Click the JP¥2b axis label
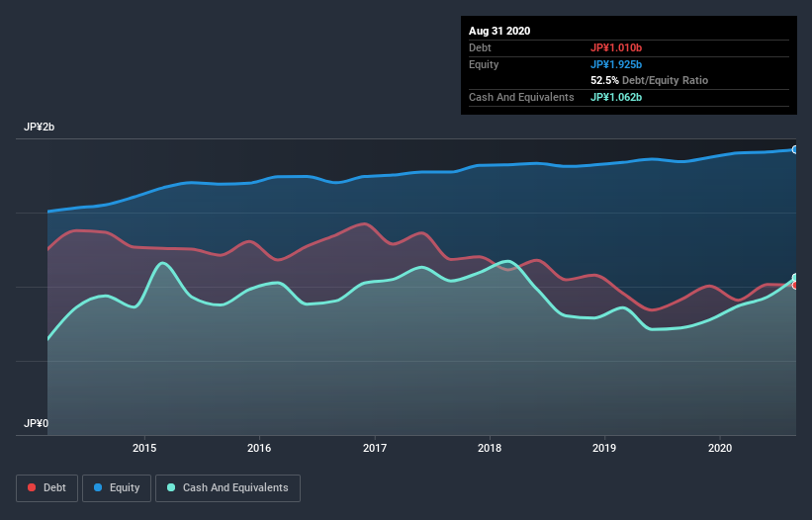 pos(39,128)
